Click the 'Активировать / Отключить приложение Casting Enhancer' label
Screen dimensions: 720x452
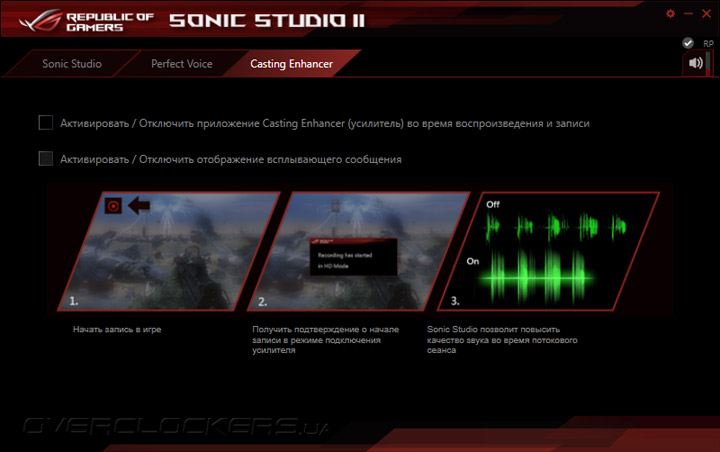point(325,123)
